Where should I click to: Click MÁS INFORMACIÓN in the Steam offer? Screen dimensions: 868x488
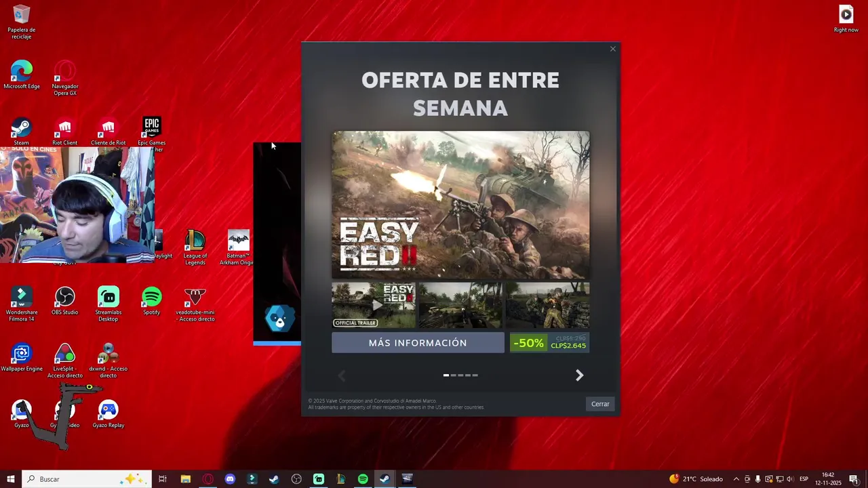[418, 343]
